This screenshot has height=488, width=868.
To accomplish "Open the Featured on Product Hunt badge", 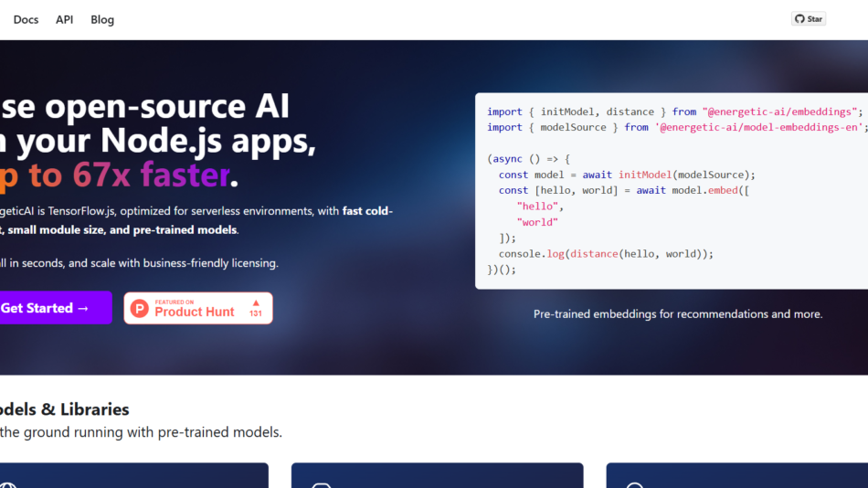I will coord(198,308).
